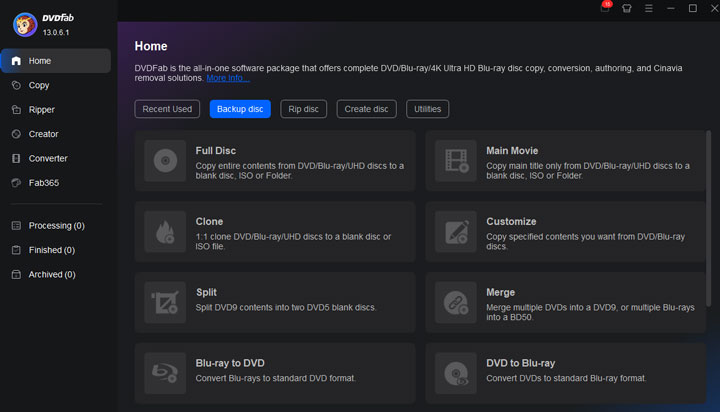Choose the DVD to Blu-ray title
The image size is (720, 412).
coord(521,362)
